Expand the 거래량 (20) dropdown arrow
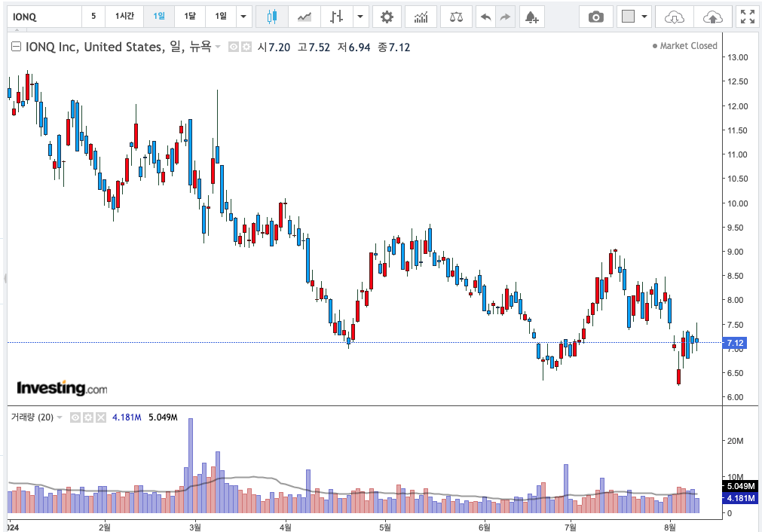 (60, 417)
